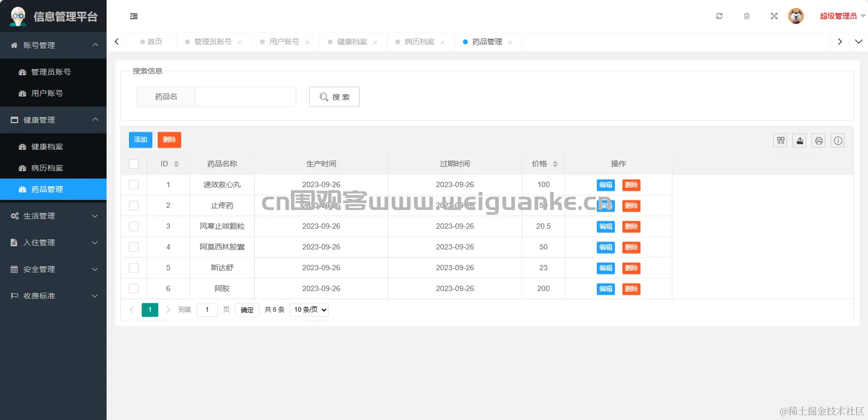Expand the 收费标准 sidebar group
Viewport: 868px width, 420px height.
coord(53,296)
